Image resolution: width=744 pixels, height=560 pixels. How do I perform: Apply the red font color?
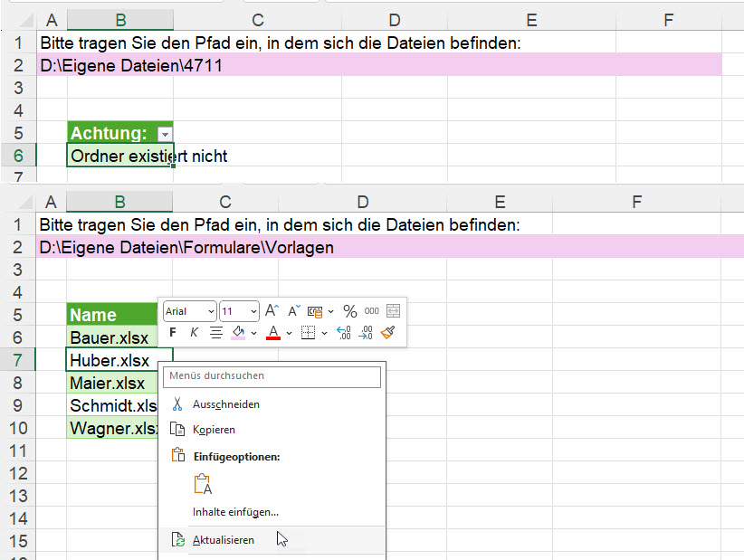point(272,333)
